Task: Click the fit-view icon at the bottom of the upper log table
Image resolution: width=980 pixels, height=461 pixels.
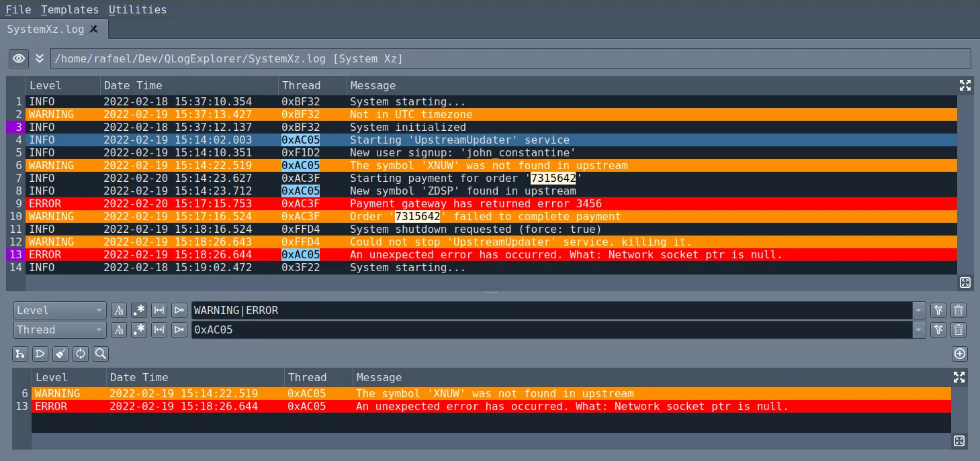Action: [965, 283]
